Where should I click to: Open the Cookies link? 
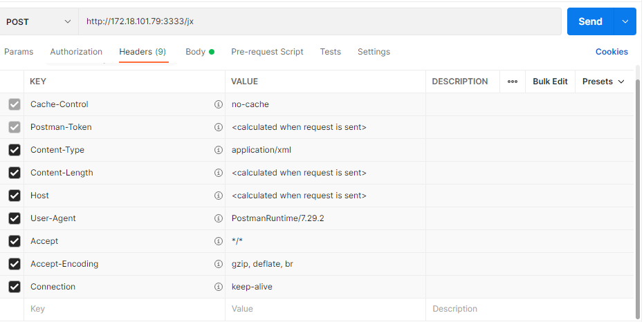click(x=611, y=52)
